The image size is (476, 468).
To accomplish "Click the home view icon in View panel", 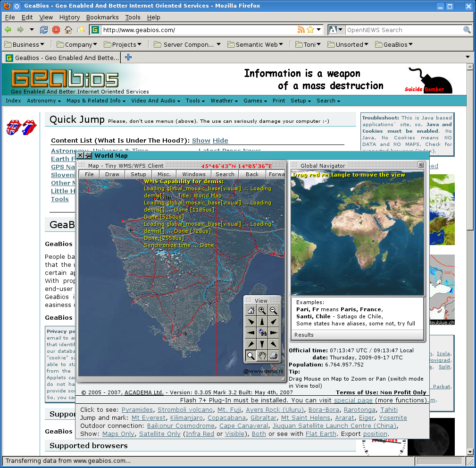I will pos(251,310).
